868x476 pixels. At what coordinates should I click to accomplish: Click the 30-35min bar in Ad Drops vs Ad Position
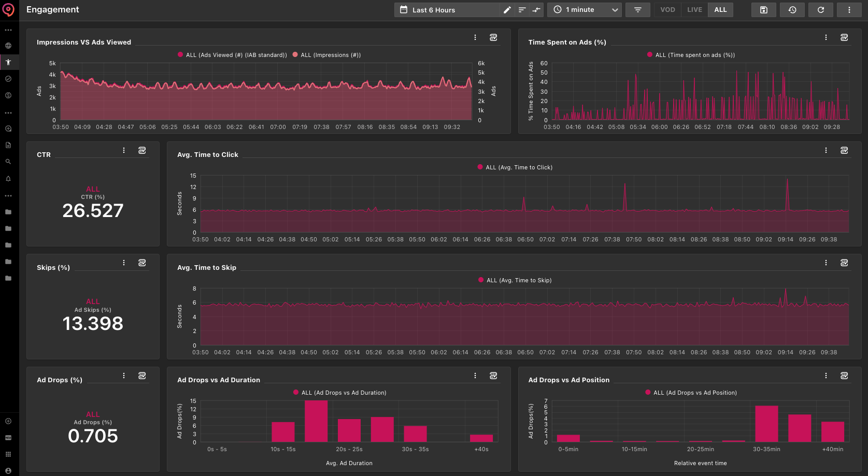766,424
